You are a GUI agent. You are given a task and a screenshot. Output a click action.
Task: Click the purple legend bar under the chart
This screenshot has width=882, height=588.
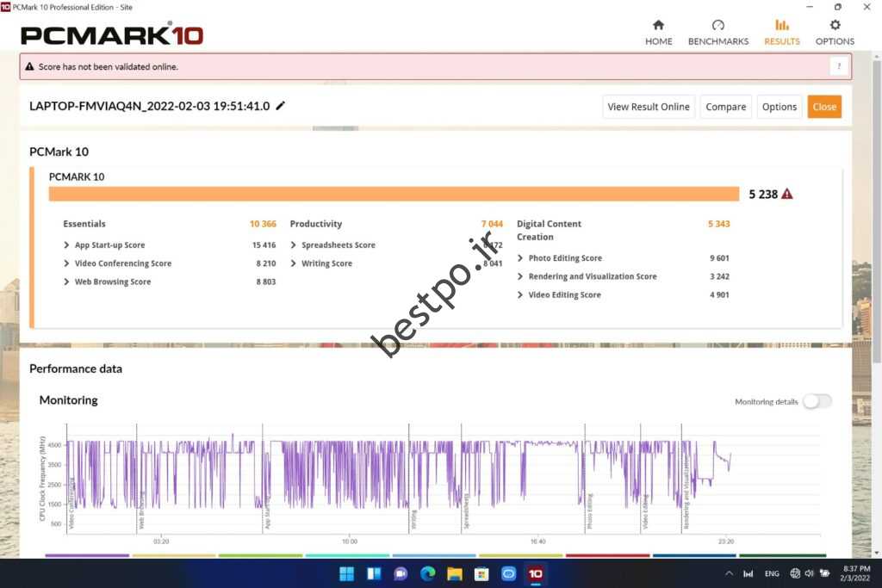coord(87,555)
